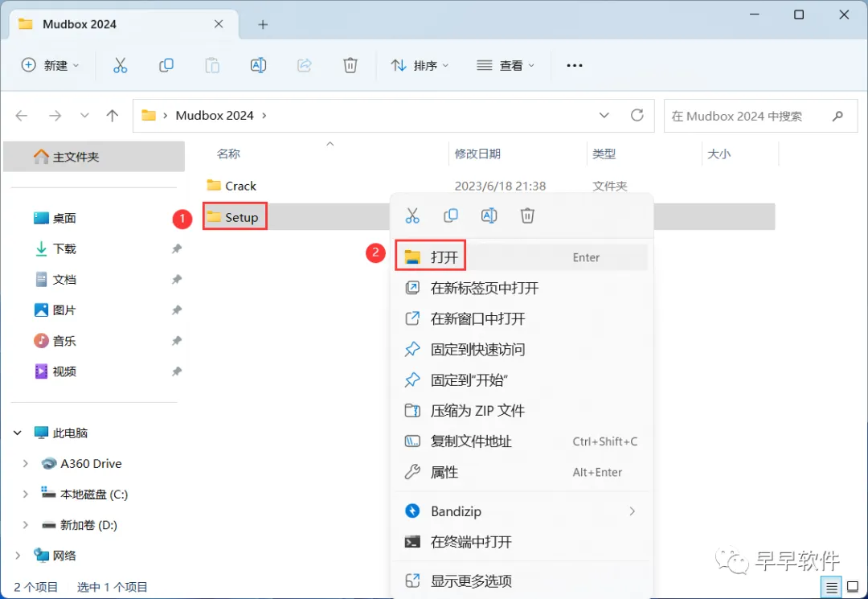The width and height of the screenshot is (868, 599).
Task: Click the context menu Delete icon
Action: (527, 215)
